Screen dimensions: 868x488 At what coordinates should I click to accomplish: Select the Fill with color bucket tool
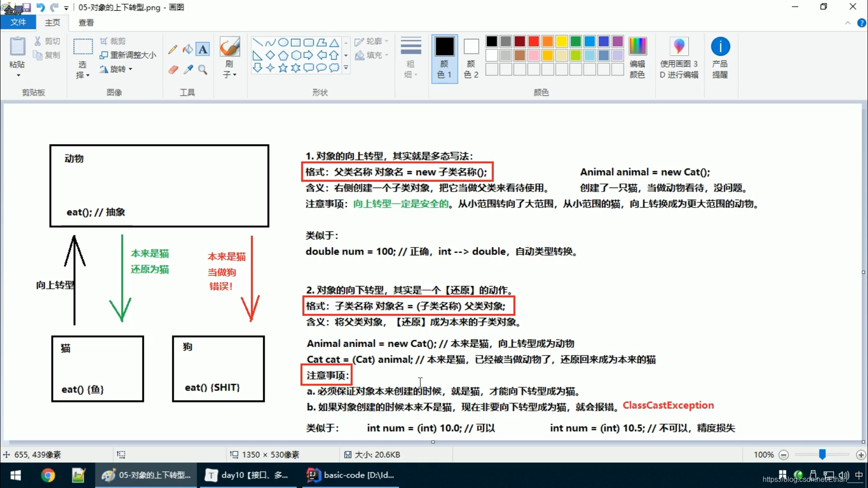tap(188, 49)
